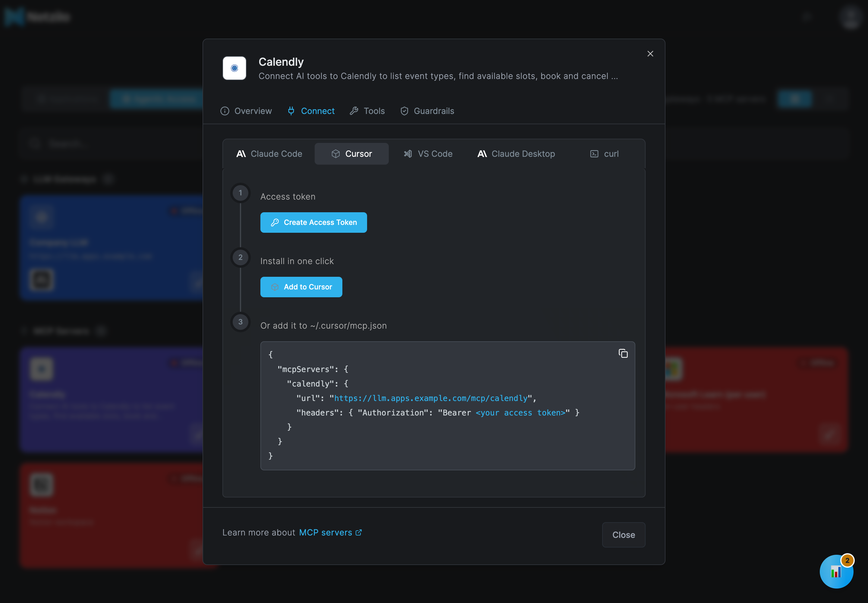Click the Calendly URL in code block

click(431, 398)
